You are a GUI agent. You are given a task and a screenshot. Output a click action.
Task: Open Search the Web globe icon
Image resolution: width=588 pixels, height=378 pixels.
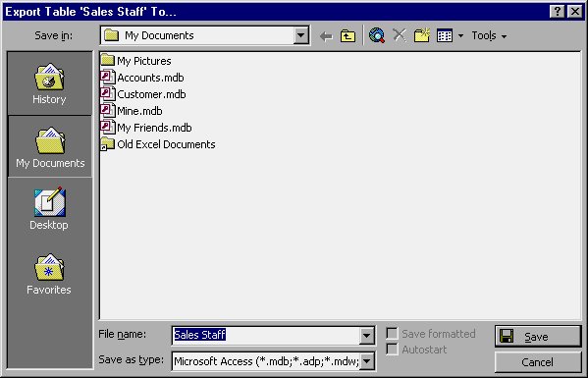pyautogui.click(x=377, y=35)
